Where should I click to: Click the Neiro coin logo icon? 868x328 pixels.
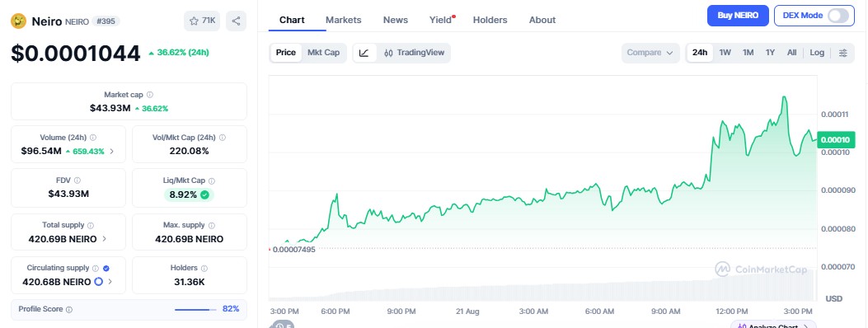[19, 21]
